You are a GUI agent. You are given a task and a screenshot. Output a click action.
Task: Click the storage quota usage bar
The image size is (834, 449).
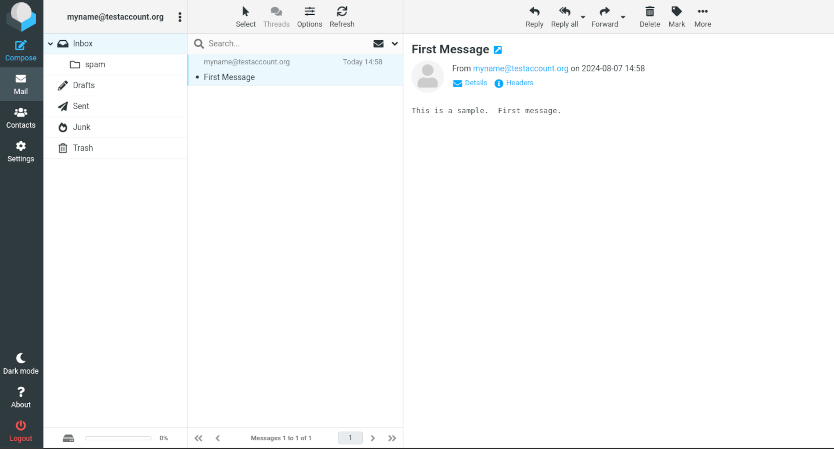pyautogui.click(x=118, y=438)
